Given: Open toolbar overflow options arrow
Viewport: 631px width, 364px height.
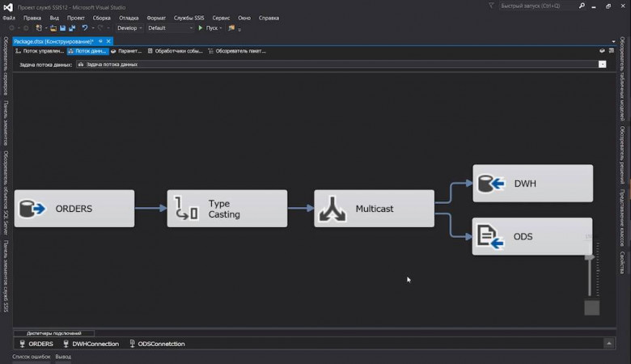Looking at the screenshot, I should click(x=239, y=29).
